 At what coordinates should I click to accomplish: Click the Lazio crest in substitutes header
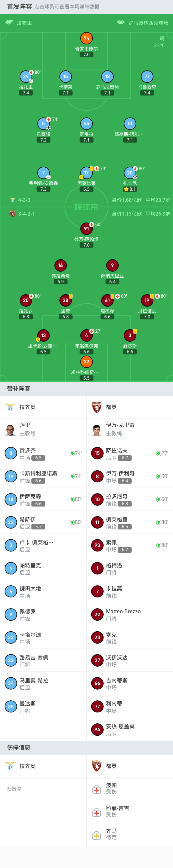click(x=11, y=407)
